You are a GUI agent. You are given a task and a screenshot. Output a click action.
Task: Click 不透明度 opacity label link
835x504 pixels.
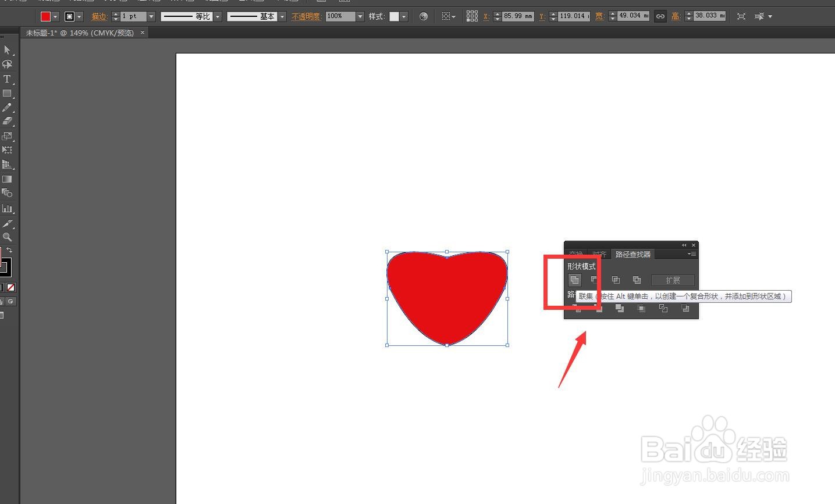tap(307, 17)
